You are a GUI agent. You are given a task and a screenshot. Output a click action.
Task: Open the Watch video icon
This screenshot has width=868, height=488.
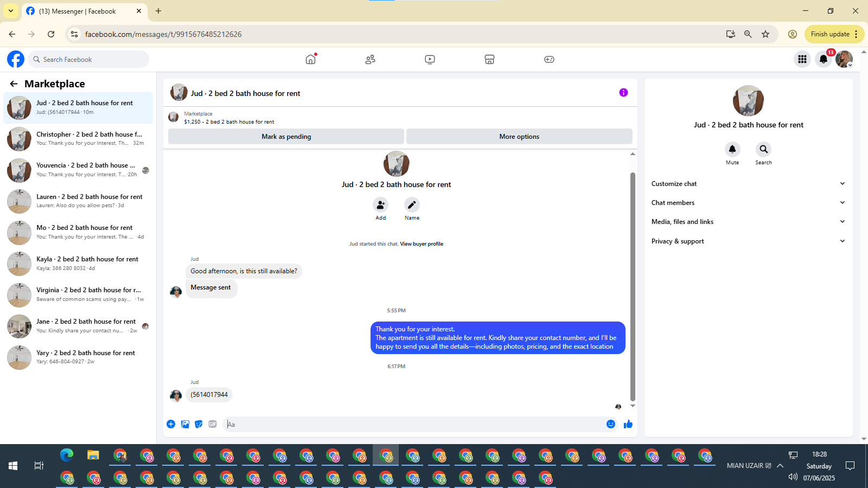(x=430, y=59)
